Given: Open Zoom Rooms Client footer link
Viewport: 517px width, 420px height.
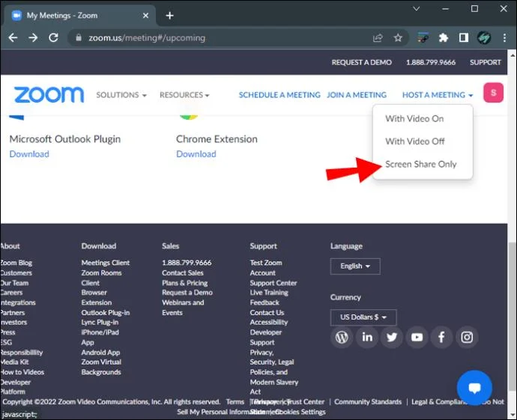Looking at the screenshot, I should click(x=102, y=278).
